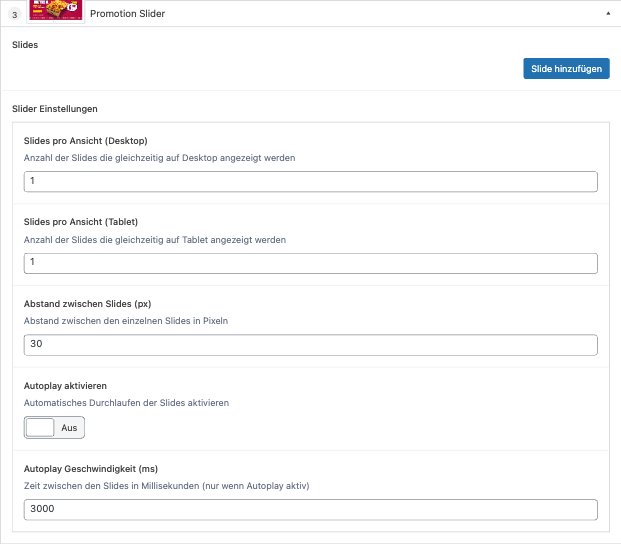
Task: Click the Promotion Slider title text
Action: pyautogui.click(x=127, y=15)
